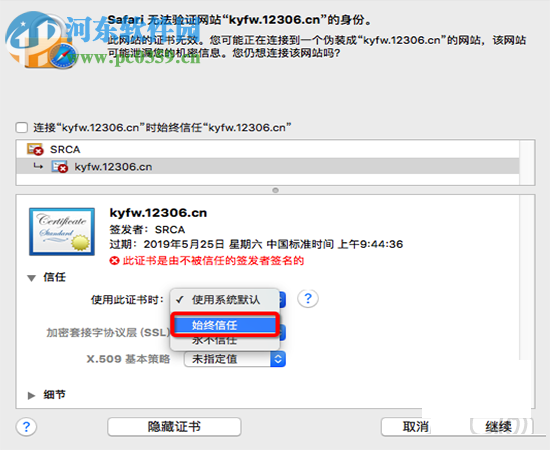Click the SRCA certificate error icon
The width and height of the screenshot is (550, 450).
(x=35, y=149)
